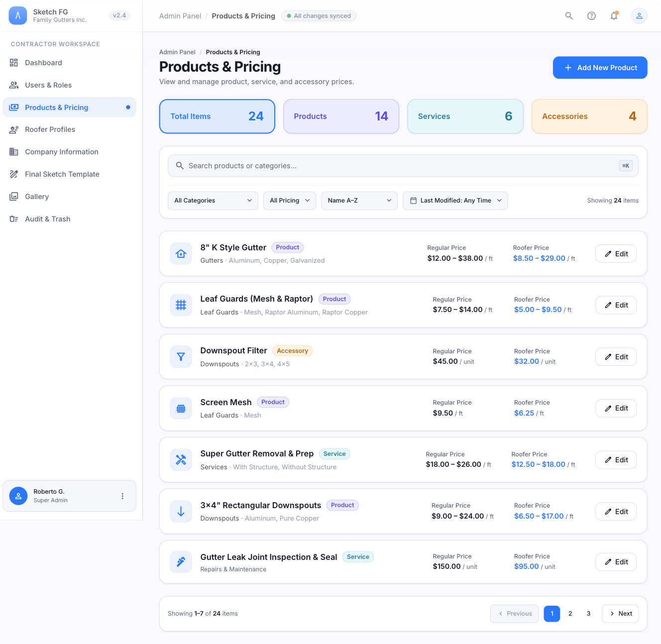Filter by Accessories card

tap(589, 116)
